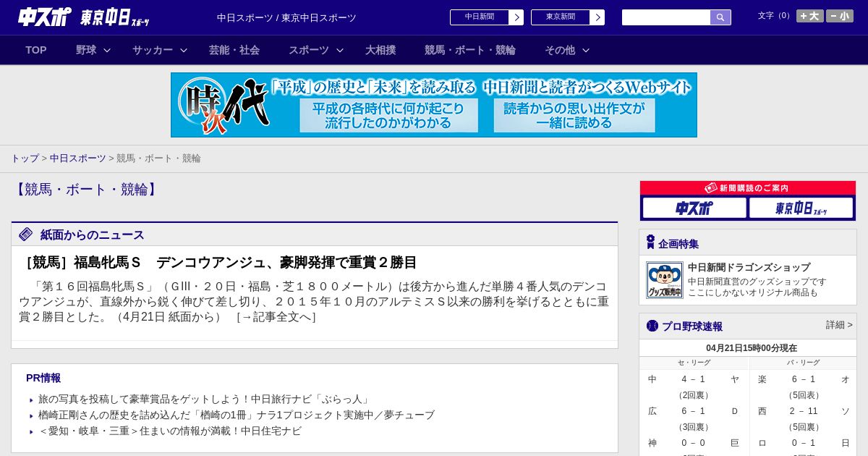Click banner button 読者からの思い出作文が

point(574,115)
